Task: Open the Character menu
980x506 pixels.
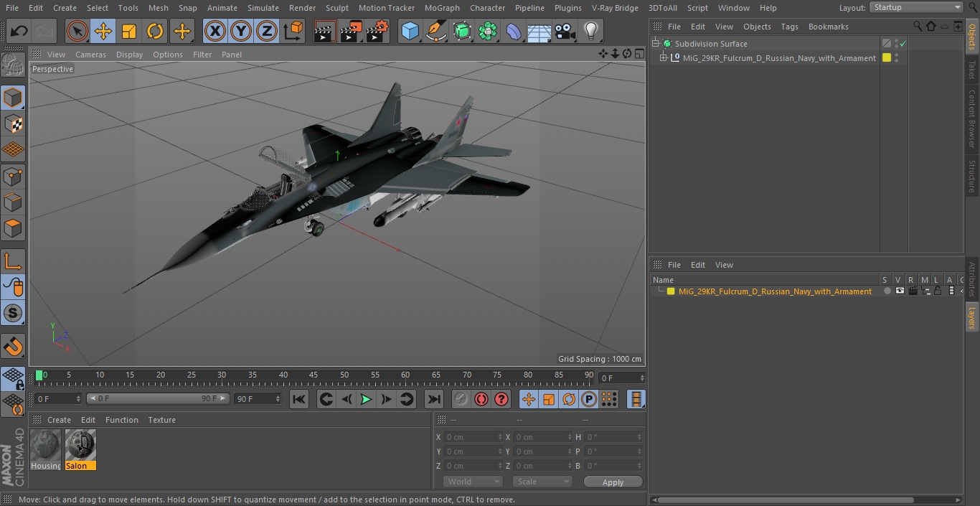Action: click(x=487, y=8)
